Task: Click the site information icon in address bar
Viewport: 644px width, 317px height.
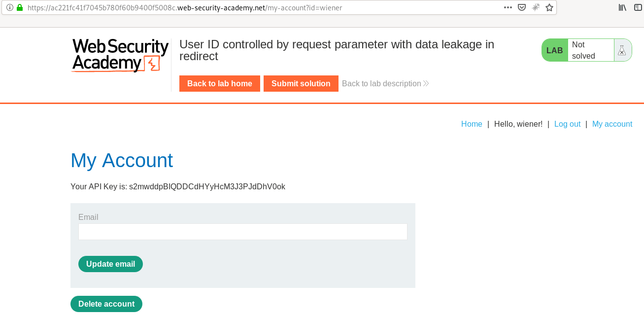Action: pos(9,8)
